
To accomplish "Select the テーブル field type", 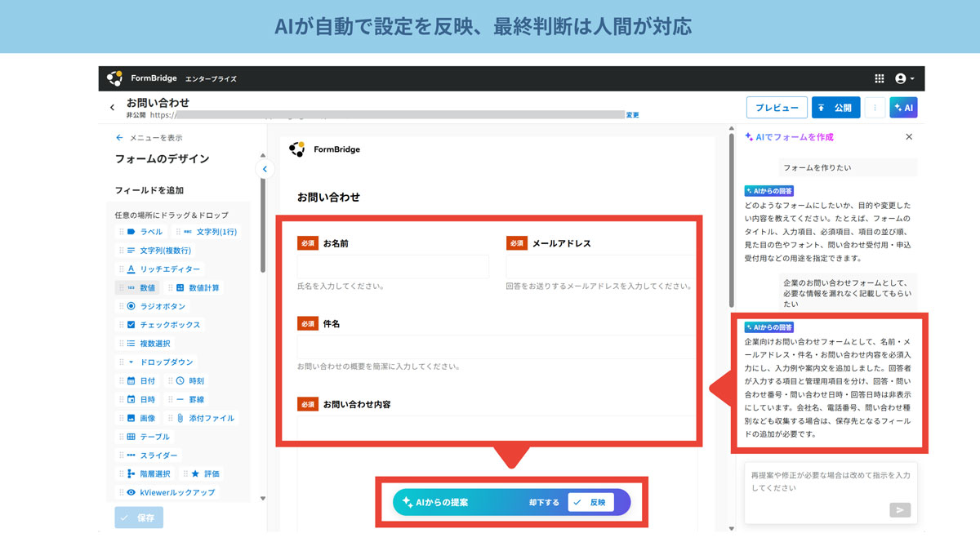I will pos(145,437).
